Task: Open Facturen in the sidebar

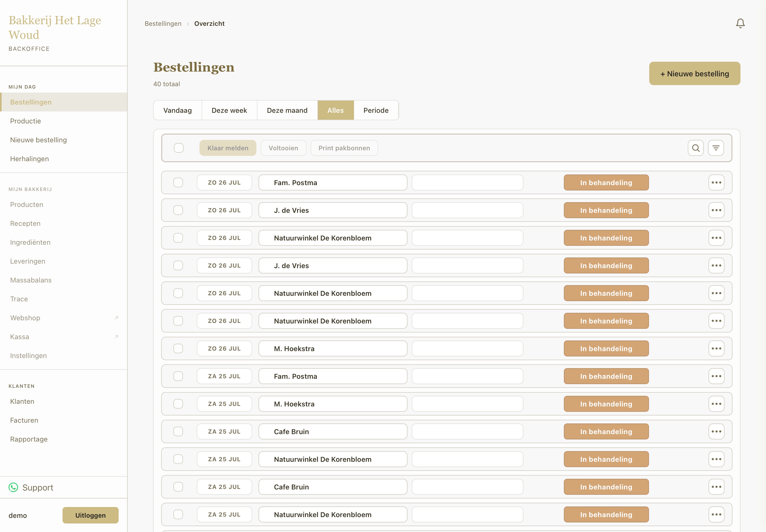Action: tap(63, 420)
